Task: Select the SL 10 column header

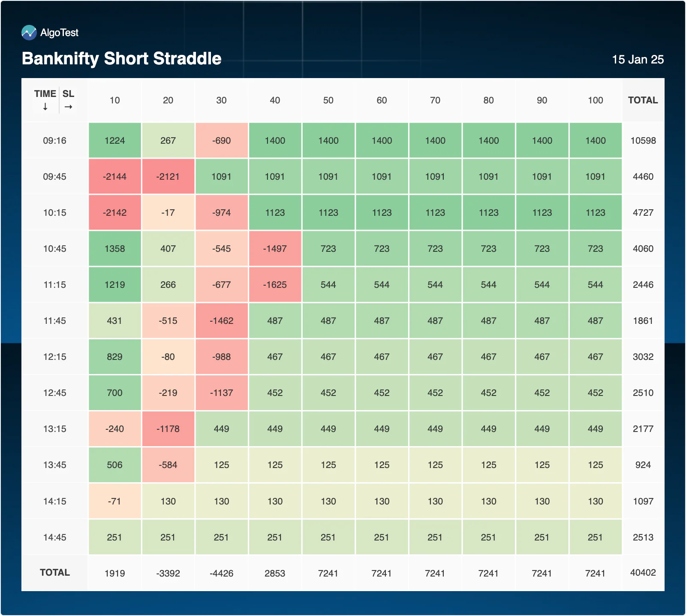Action: (114, 100)
